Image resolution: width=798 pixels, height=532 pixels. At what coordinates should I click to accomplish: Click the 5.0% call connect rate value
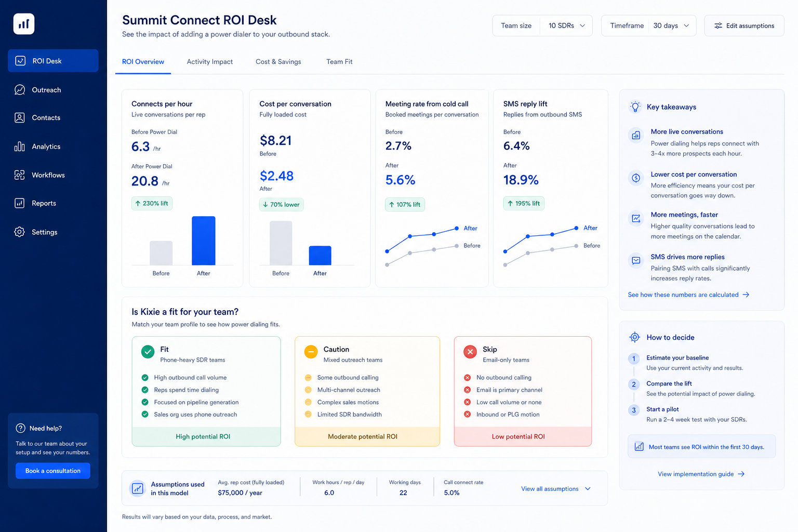pos(451,493)
